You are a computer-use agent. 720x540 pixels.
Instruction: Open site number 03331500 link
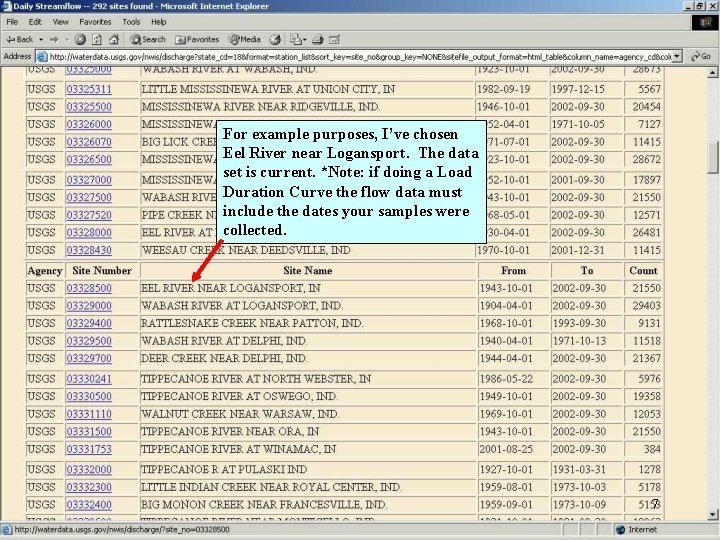coord(89,432)
